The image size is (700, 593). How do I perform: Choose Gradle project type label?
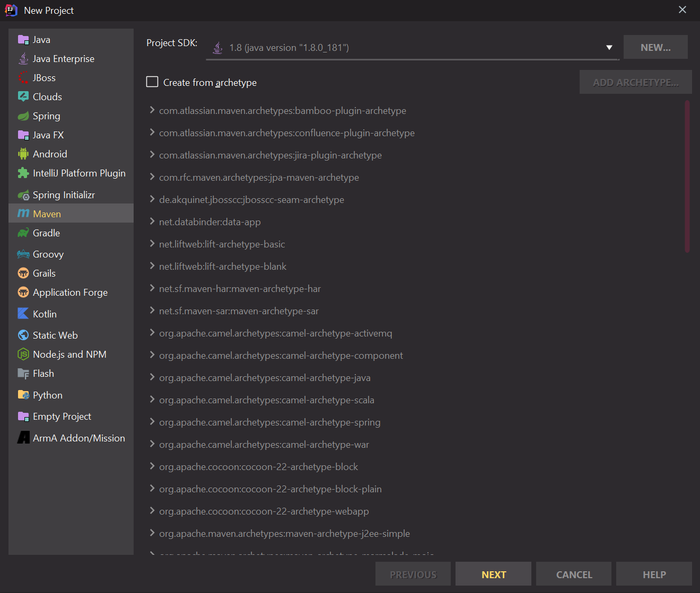tap(46, 233)
